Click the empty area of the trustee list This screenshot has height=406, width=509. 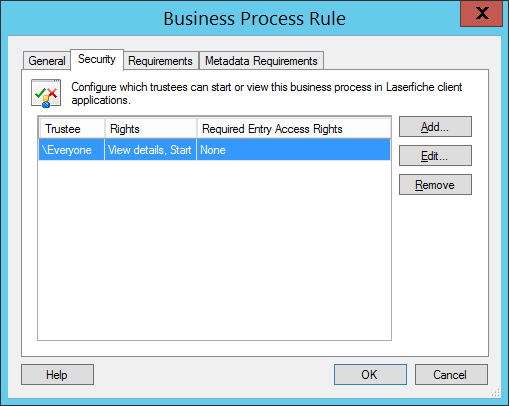(x=214, y=250)
